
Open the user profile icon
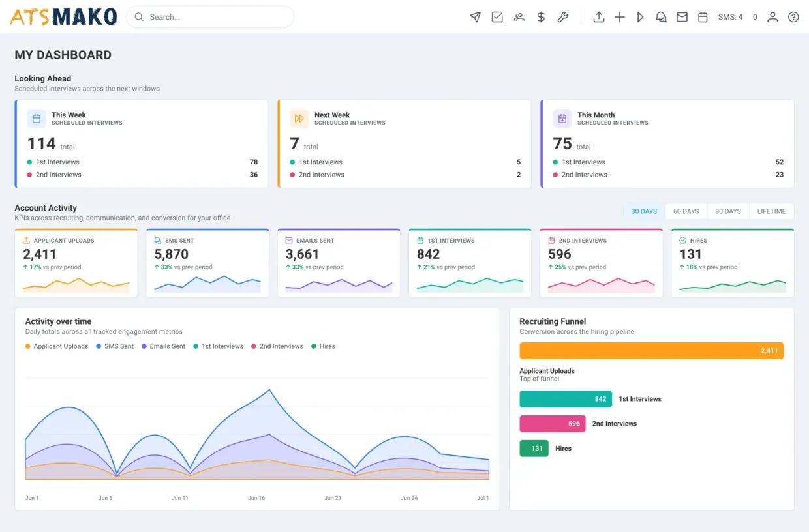(772, 17)
